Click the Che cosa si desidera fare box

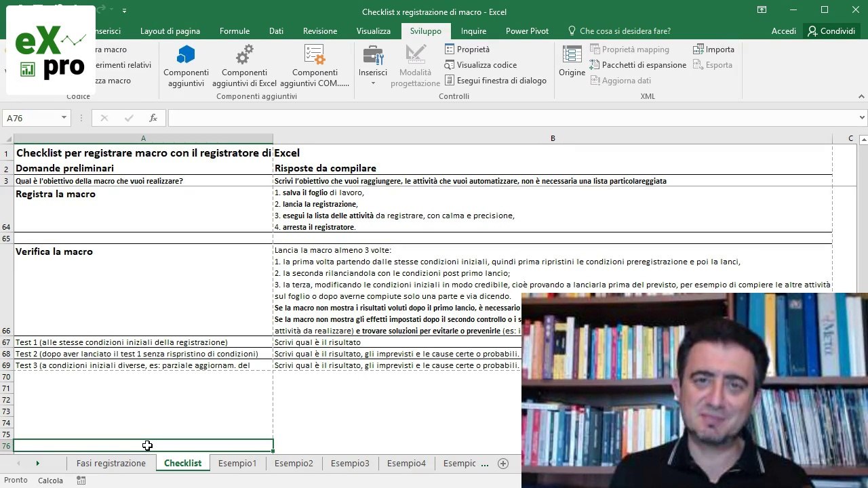pyautogui.click(x=619, y=31)
